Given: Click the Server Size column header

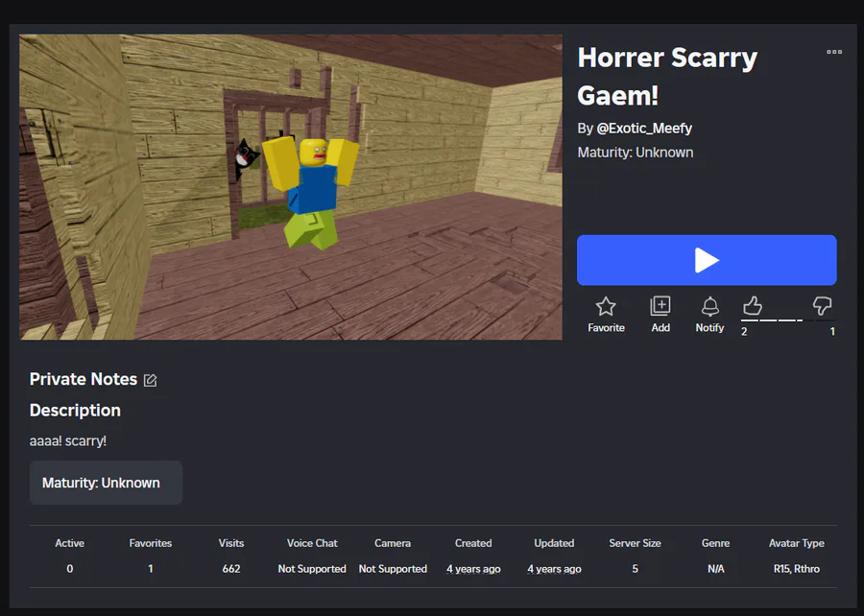Looking at the screenshot, I should point(635,543).
